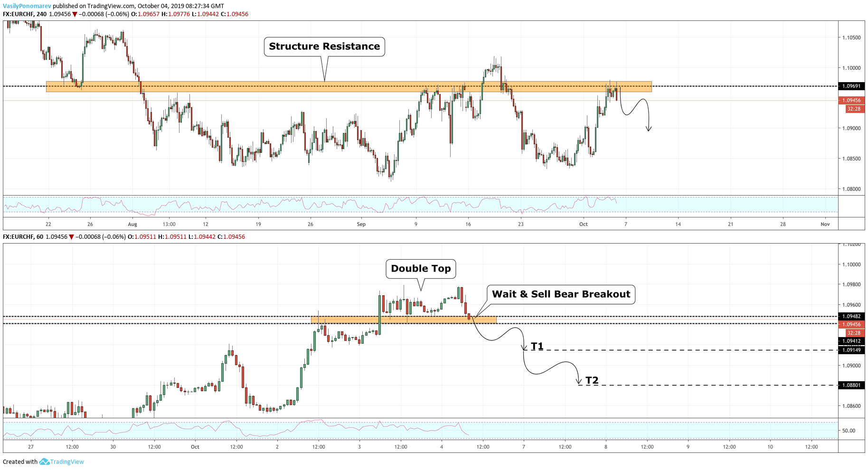Screen dimensions: 868x470
Task: Click the 'Sep' date label on upper chart
Action: pyautogui.click(x=361, y=224)
